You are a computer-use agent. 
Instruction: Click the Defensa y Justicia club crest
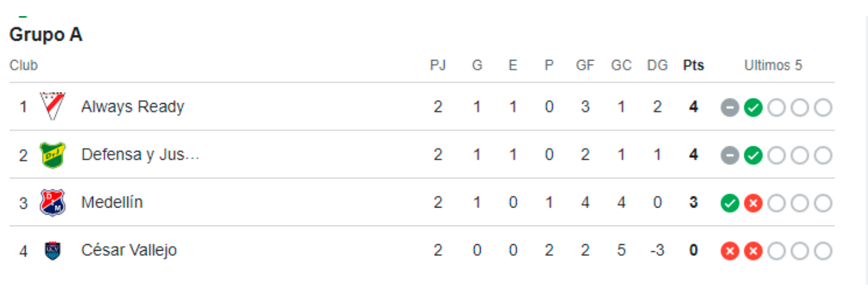tap(52, 155)
